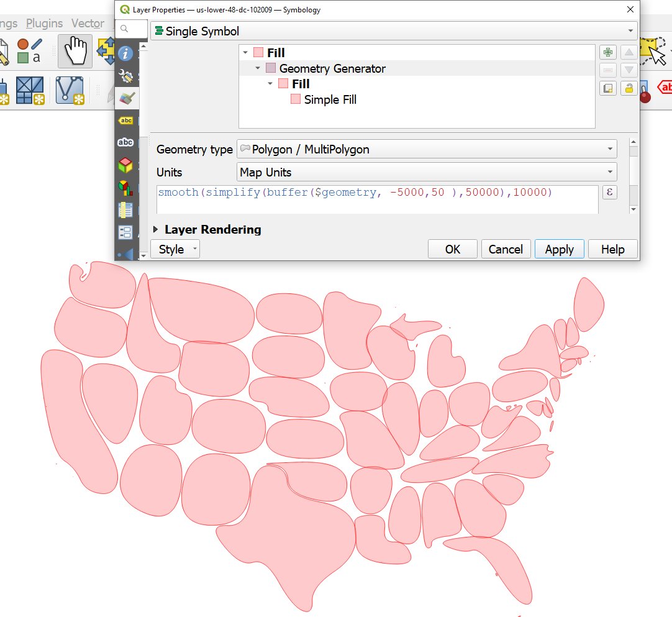
Task: Apply the symbology changes
Action: pos(559,249)
